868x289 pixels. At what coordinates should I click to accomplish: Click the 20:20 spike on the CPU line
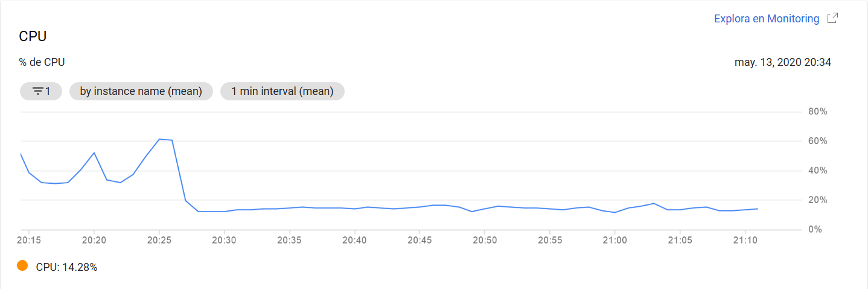(x=94, y=152)
